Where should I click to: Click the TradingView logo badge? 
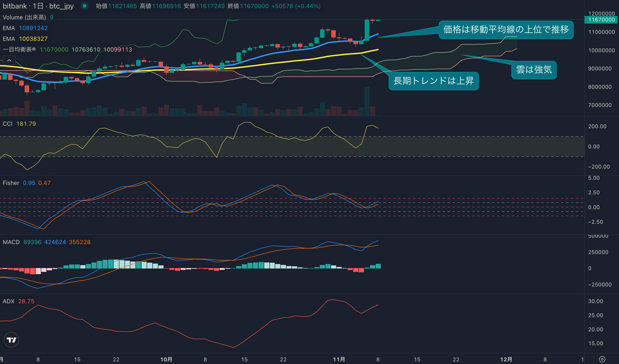11,340
